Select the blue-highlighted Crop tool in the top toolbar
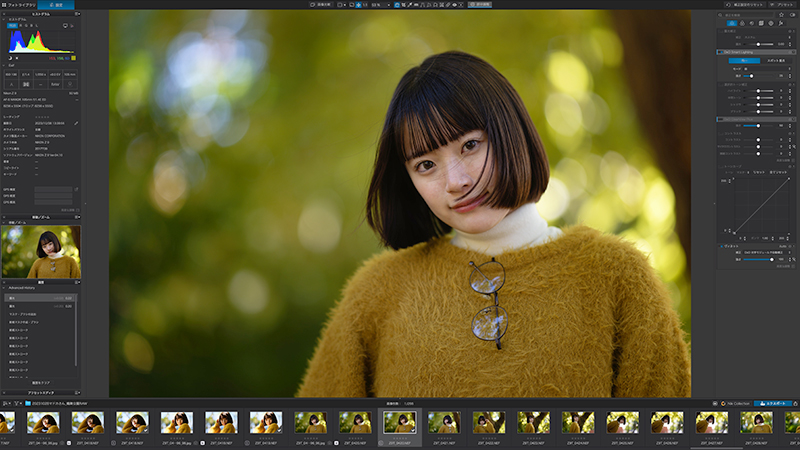The width and height of the screenshot is (800, 450). coord(397,5)
